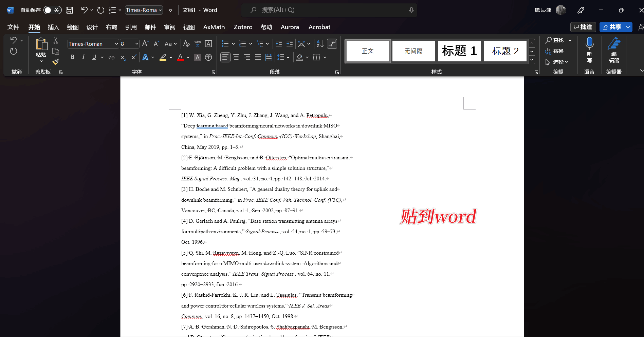Toggle the AutoSave switch
This screenshot has height=337, width=644.
[x=52, y=10]
